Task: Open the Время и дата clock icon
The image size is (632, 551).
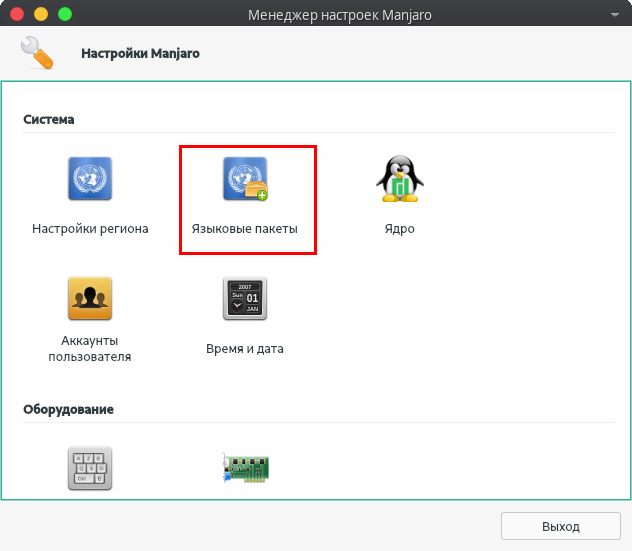Action: pyautogui.click(x=245, y=298)
